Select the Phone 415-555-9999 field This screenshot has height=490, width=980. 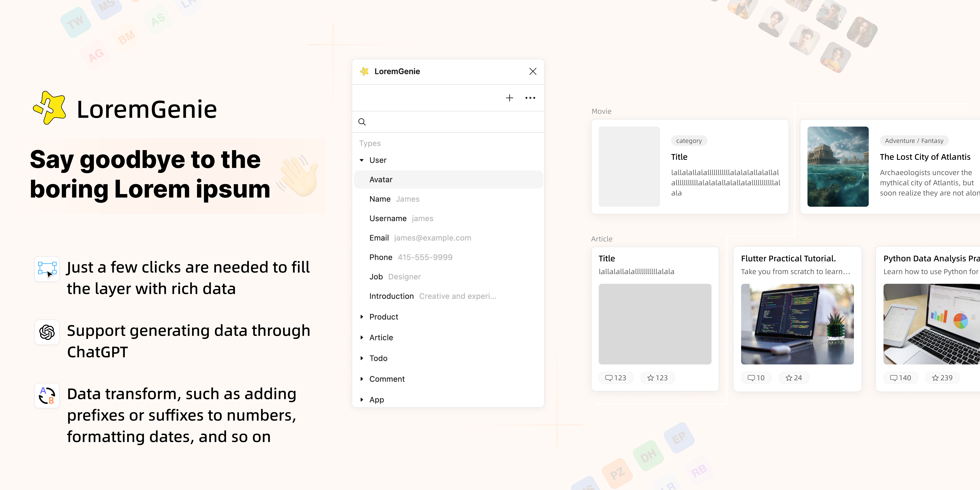[x=448, y=257]
